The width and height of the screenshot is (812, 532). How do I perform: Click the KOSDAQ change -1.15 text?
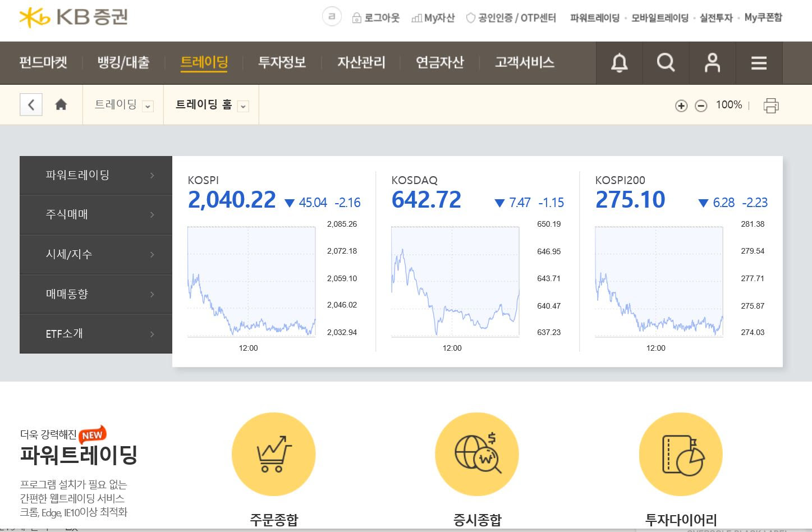(x=551, y=203)
